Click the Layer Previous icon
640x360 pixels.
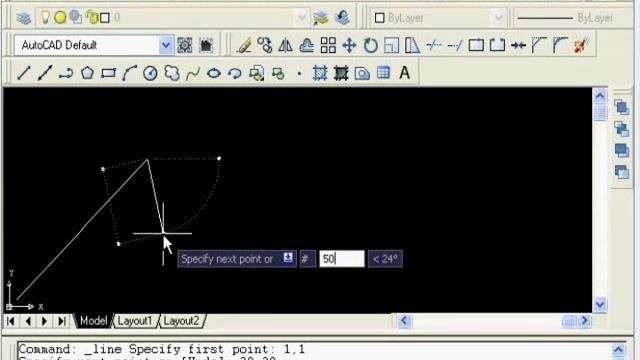coord(342,18)
